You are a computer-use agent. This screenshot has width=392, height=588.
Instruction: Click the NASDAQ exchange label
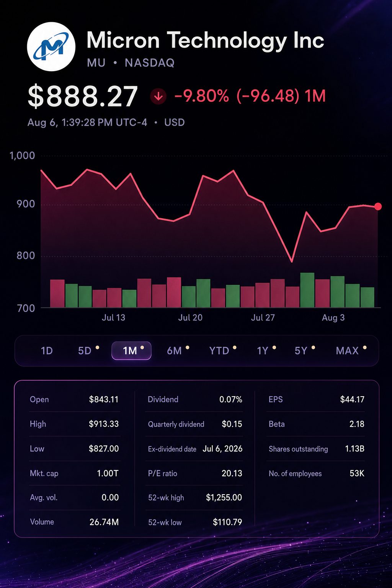(x=150, y=63)
